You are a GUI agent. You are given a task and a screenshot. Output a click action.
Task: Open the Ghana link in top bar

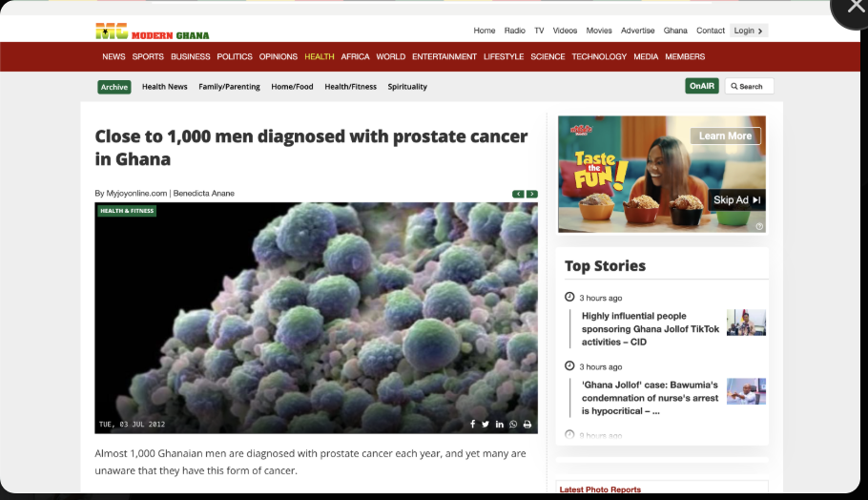(x=675, y=31)
